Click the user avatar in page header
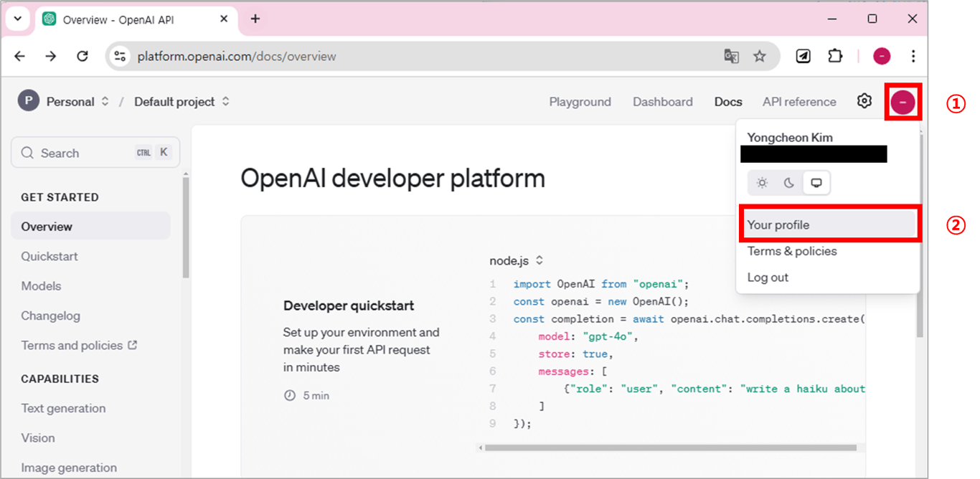Viewport: 980px width, 479px height. coord(903,102)
